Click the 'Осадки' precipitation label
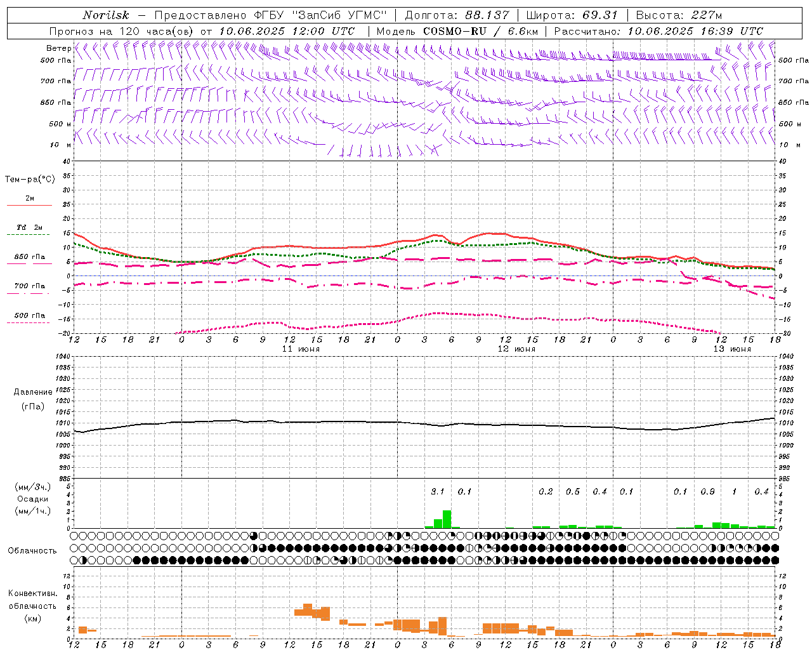Image resolution: width=812 pixels, height=650 pixels. [32, 499]
